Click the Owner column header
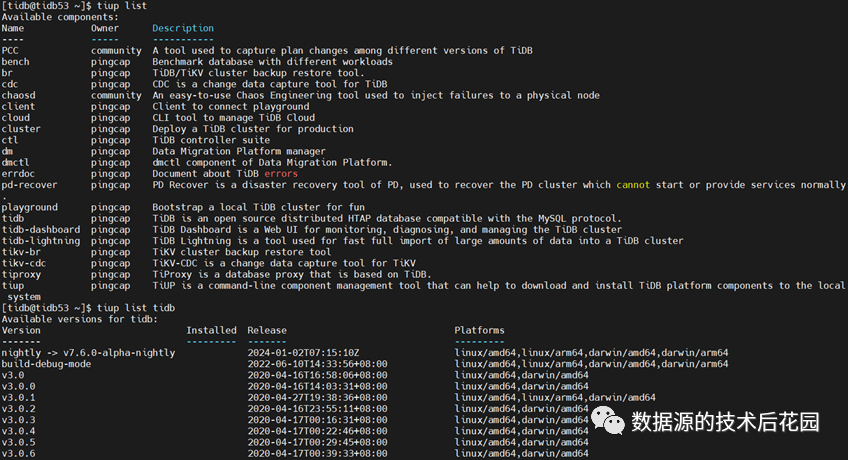 pos(106,29)
